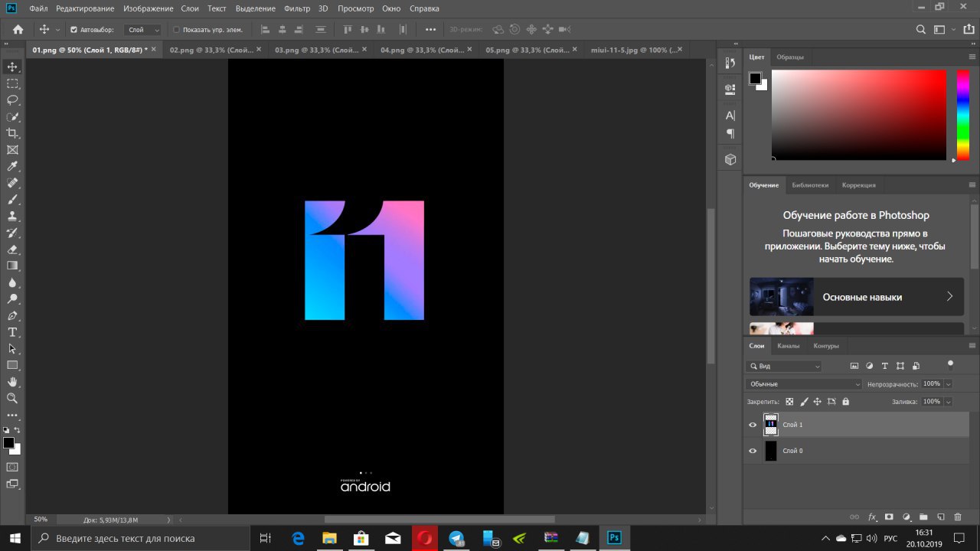Image resolution: width=980 pixels, height=551 pixels.
Task: Add a layer mask
Action: click(889, 517)
